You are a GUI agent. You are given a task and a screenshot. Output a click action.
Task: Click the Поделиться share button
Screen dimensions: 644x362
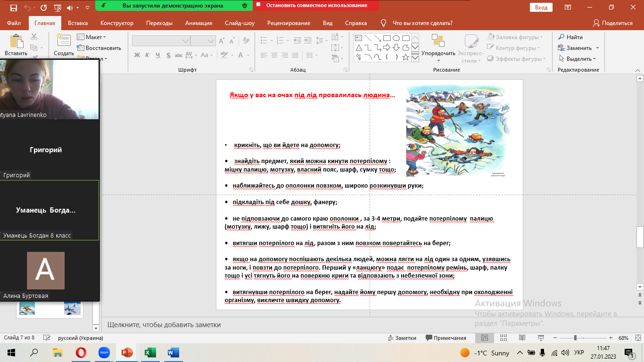tap(612, 23)
